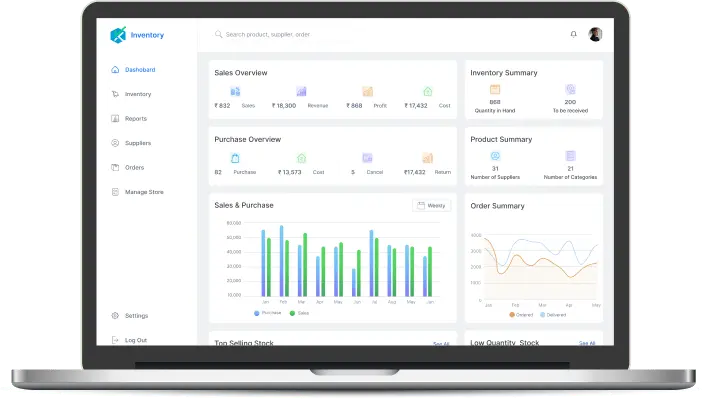The width and height of the screenshot is (702, 399).
Task: Open the Weekly period dropdown
Action: (432, 206)
